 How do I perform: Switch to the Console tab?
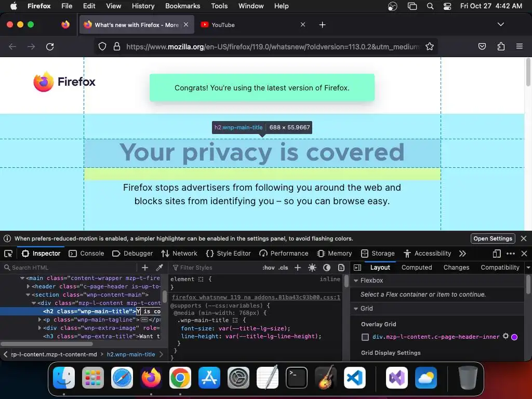coord(86,254)
